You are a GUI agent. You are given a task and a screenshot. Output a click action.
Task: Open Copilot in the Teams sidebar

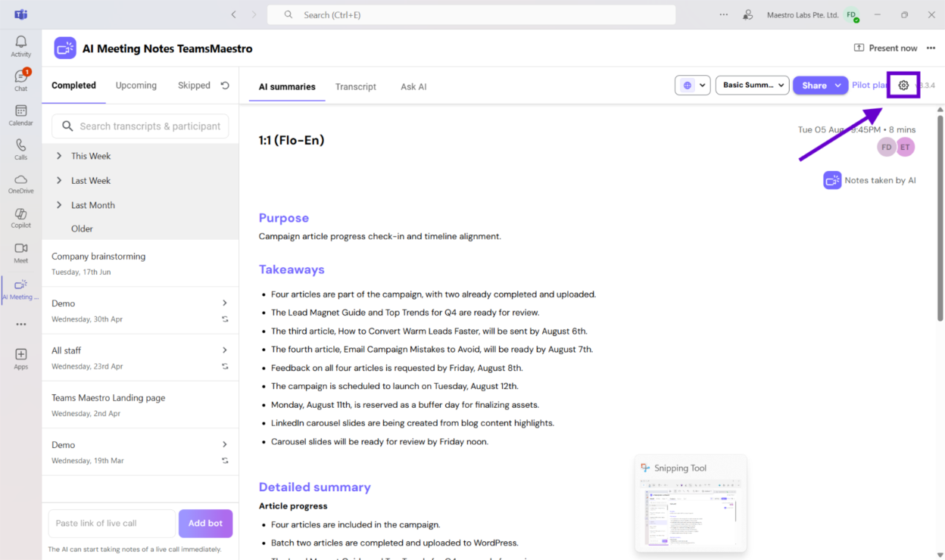(x=20, y=218)
